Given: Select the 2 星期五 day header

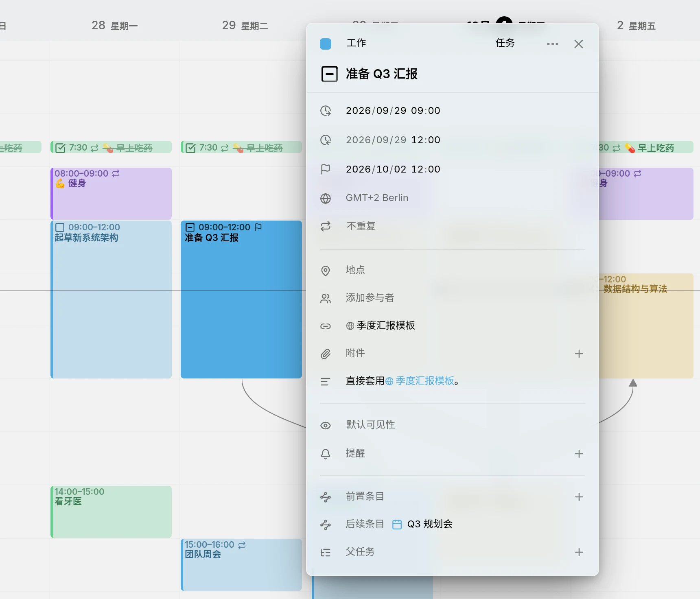Looking at the screenshot, I should 636,26.
